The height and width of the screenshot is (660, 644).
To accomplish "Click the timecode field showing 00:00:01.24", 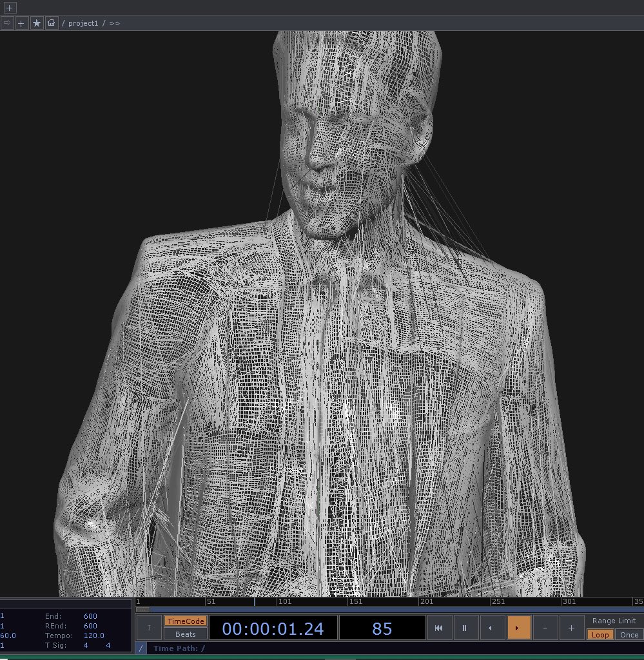I will pos(273,628).
